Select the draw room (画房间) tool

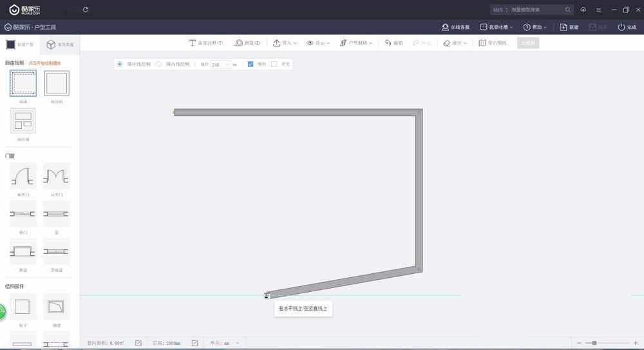point(57,83)
